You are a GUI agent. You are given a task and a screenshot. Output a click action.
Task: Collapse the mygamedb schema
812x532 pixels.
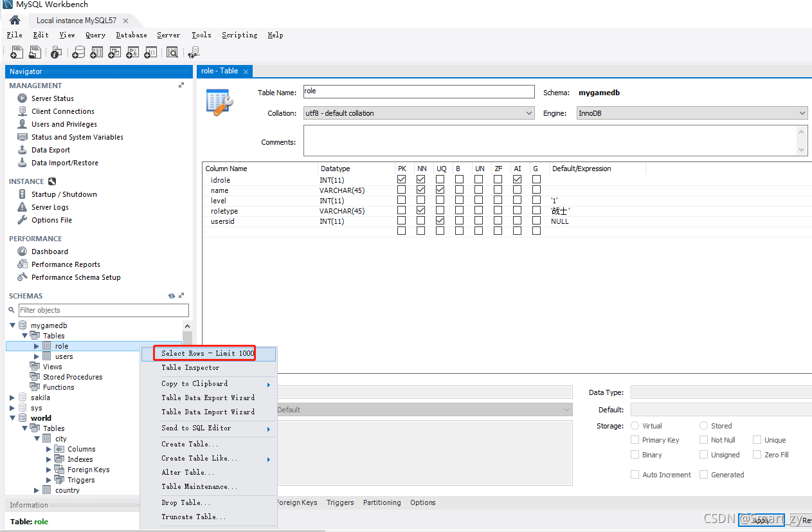tap(13, 326)
